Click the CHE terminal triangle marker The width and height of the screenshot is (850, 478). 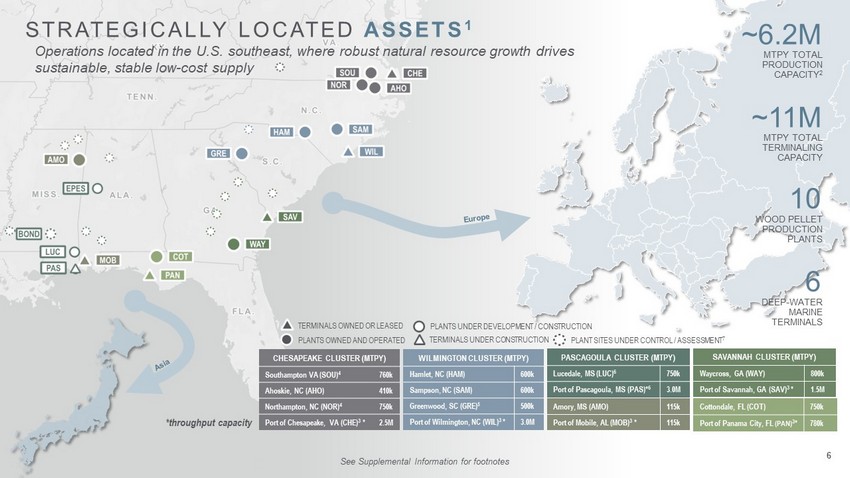click(x=392, y=73)
